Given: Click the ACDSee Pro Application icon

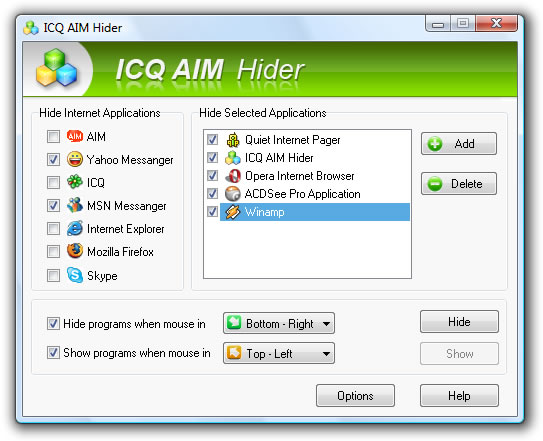Looking at the screenshot, I should tap(232, 194).
